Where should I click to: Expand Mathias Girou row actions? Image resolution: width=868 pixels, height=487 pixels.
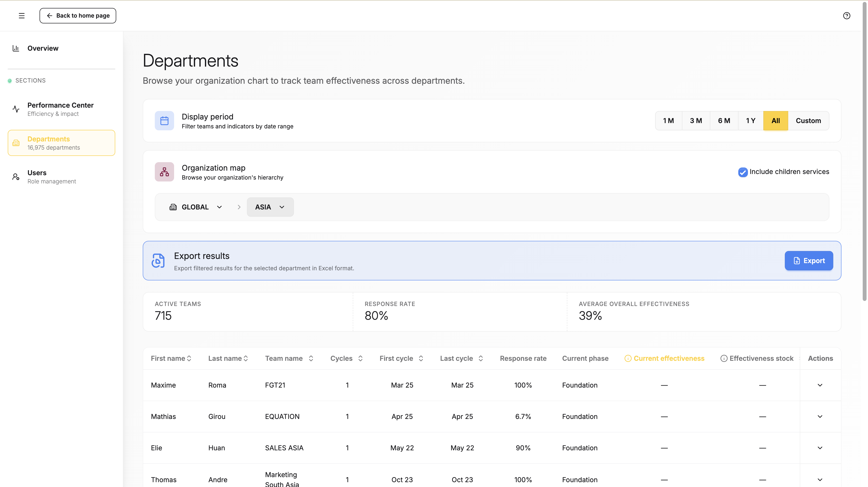(x=820, y=417)
